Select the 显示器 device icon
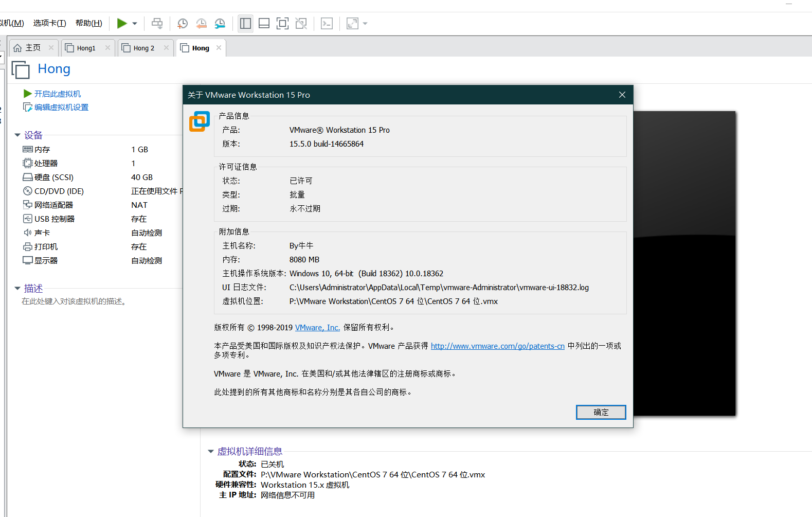 point(28,260)
